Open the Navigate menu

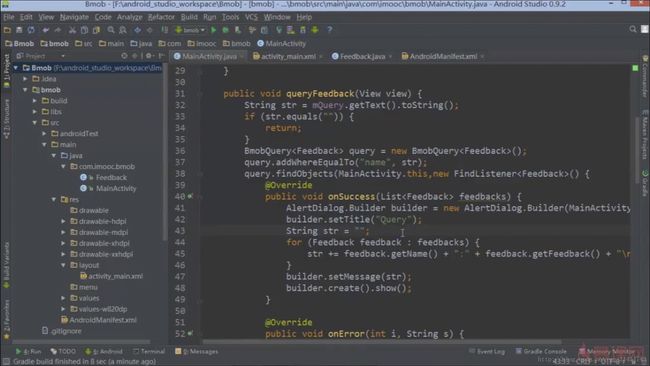[74, 17]
